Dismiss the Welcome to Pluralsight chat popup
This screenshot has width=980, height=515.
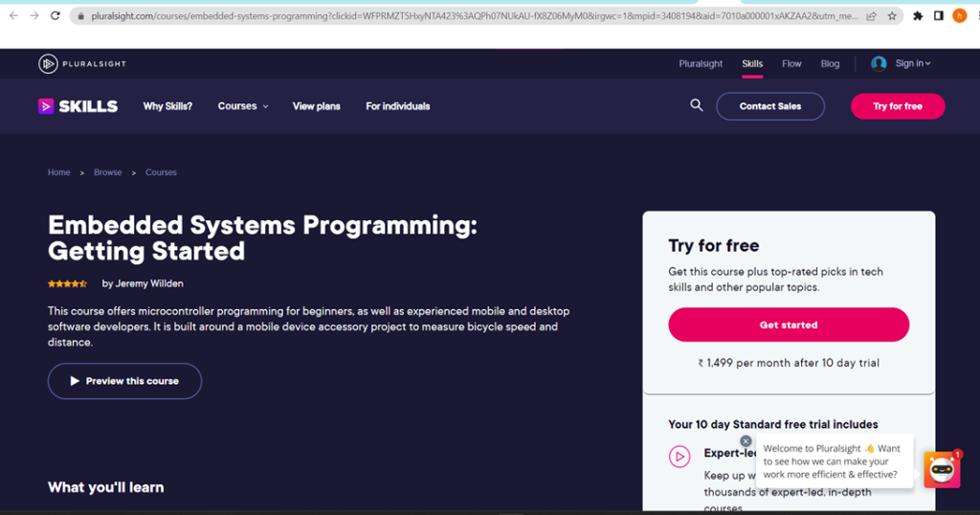(x=746, y=440)
